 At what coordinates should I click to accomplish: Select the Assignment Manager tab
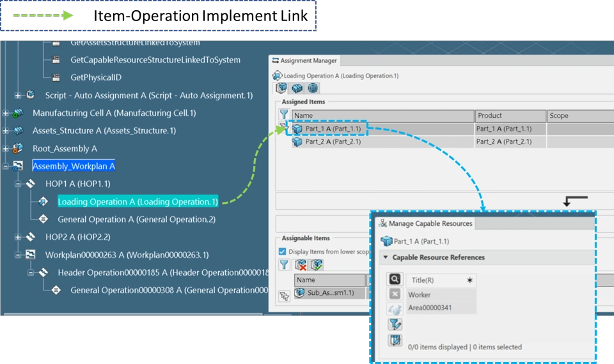[304, 60]
